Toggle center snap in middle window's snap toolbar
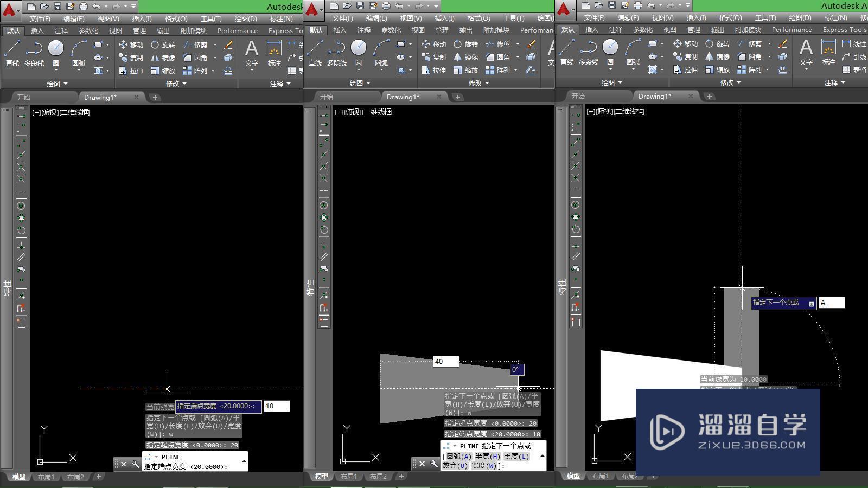 pos(324,206)
